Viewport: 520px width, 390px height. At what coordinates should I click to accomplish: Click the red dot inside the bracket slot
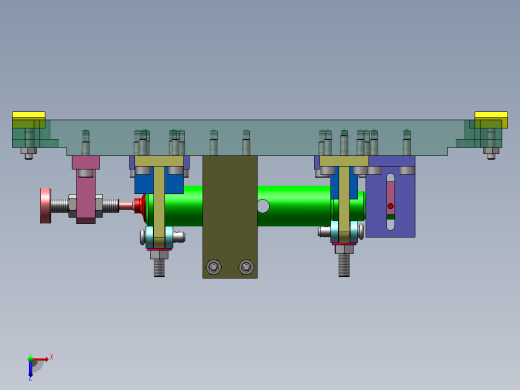[390, 206]
